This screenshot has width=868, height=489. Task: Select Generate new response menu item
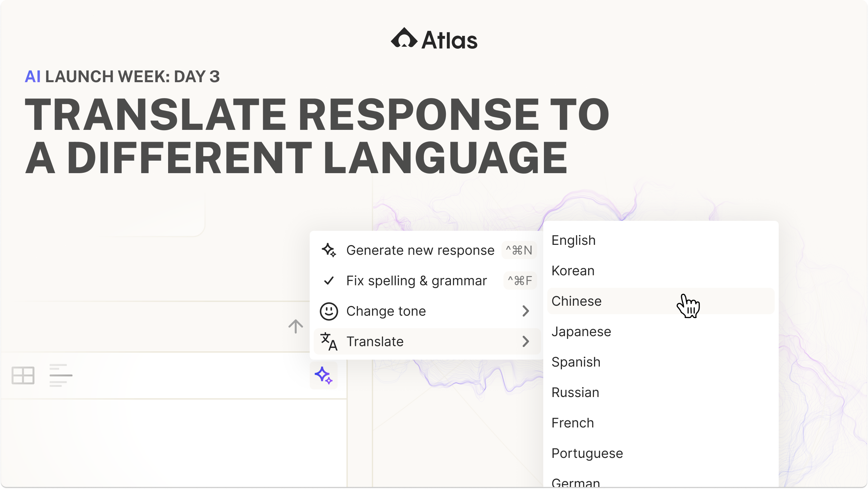coord(420,250)
